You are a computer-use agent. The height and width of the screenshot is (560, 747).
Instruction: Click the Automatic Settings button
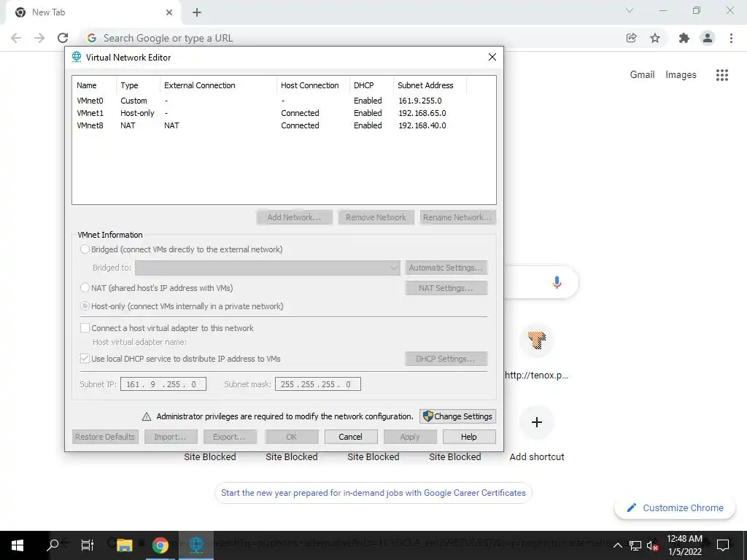446,268
